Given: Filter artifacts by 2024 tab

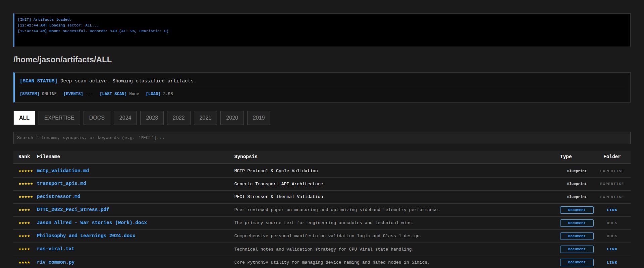Looking at the screenshot, I should (125, 118).
